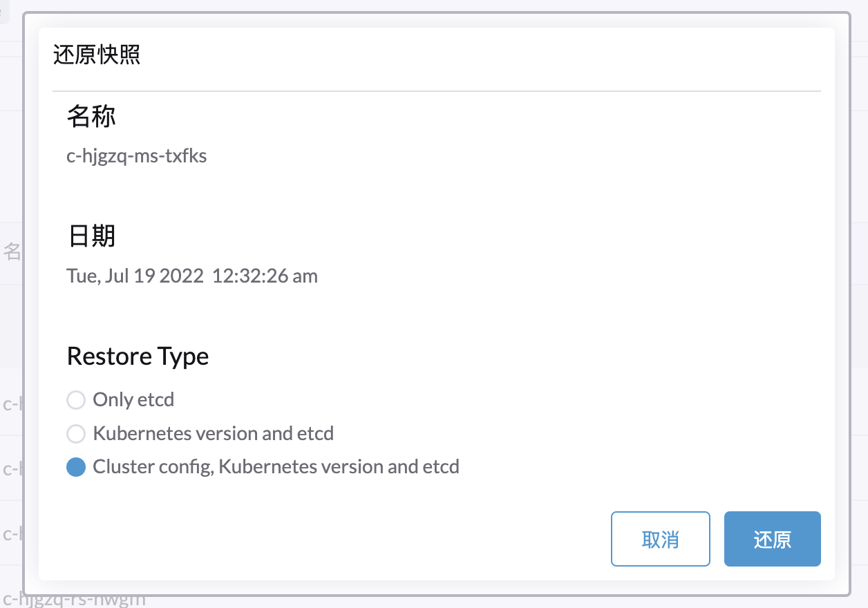
Task: Choose "Kubernetes version and etcd" restore type
Action: pos(76,433)
